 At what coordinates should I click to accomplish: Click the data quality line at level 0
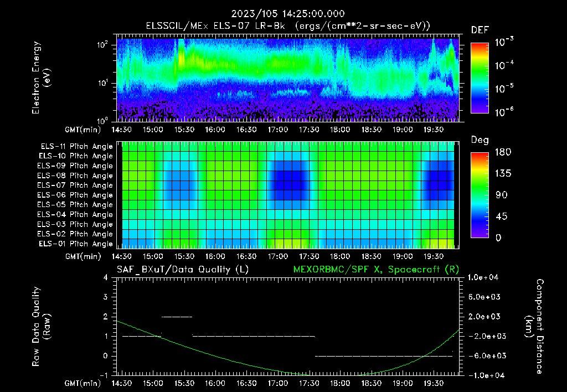tap(384, 356)
